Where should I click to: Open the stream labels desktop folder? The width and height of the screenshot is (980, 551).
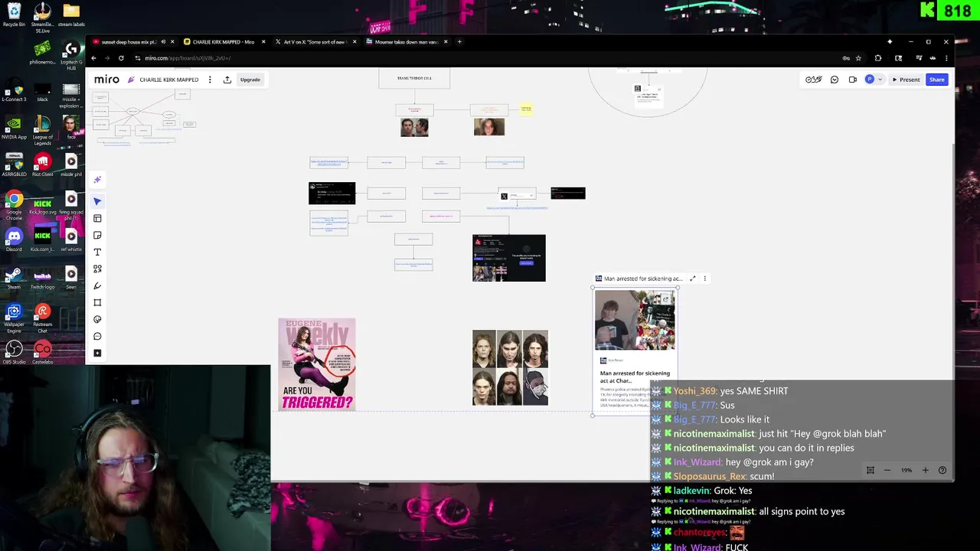tap(71, 15)
